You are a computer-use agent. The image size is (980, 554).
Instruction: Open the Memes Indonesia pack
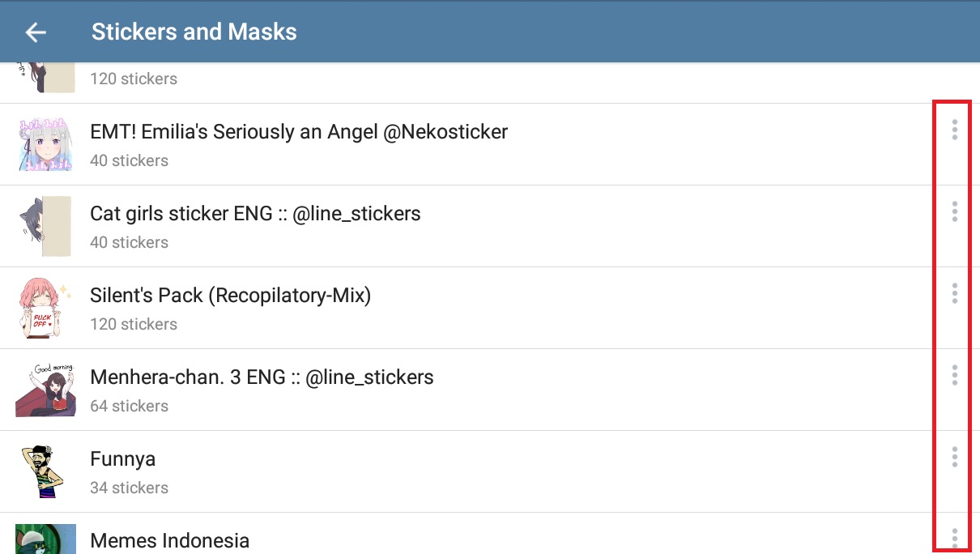pos(169,540)
